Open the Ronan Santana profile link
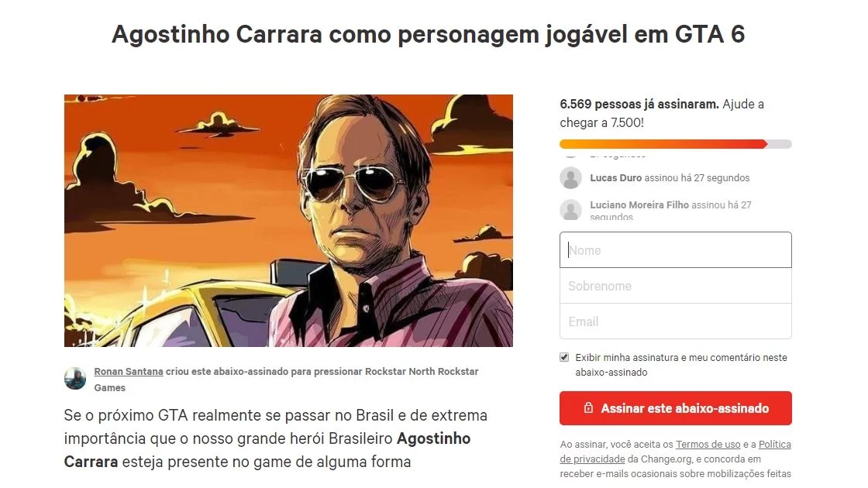 coord(129,371)
